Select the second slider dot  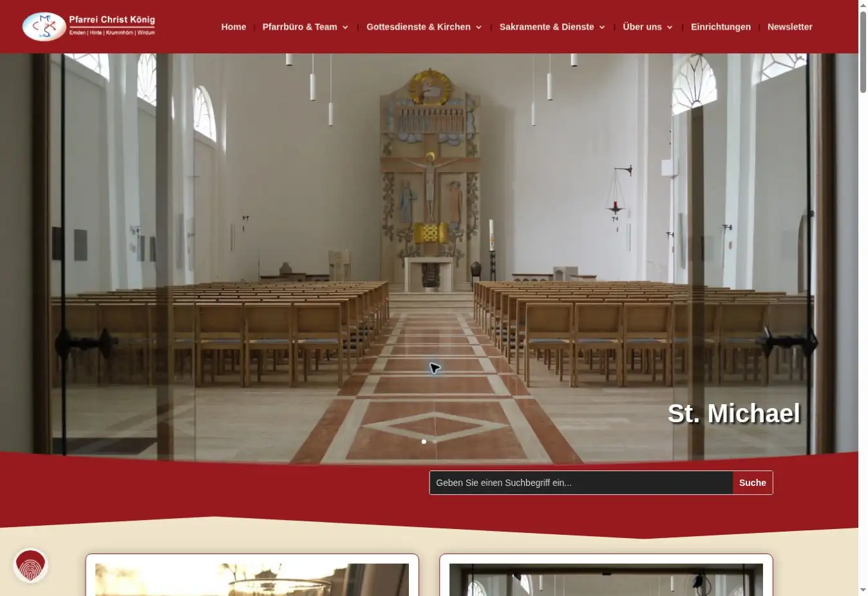(x=435, y=442)
